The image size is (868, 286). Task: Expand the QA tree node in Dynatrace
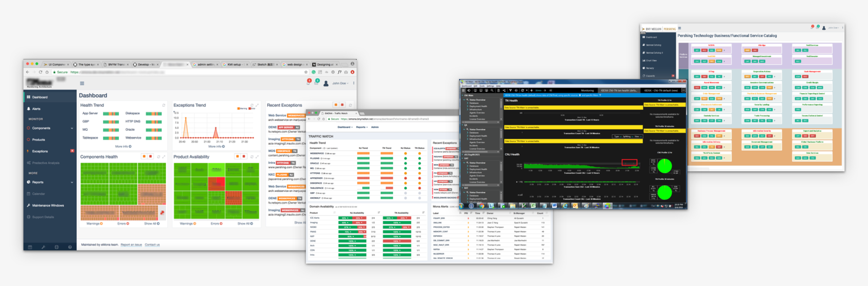point(462,125)
